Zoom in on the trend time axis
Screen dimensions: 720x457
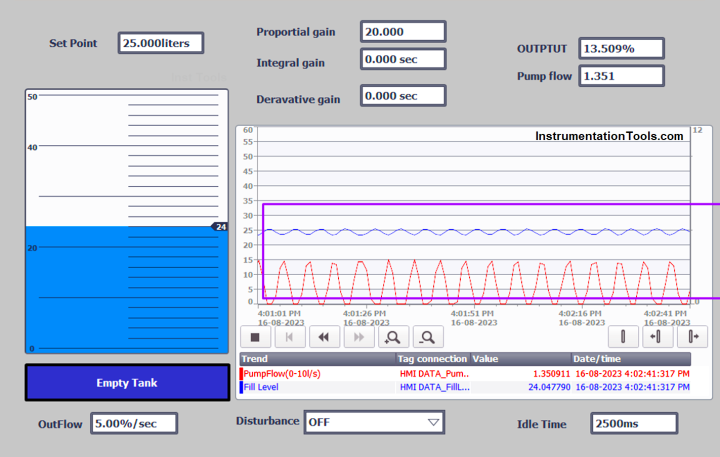pos(393,337)
